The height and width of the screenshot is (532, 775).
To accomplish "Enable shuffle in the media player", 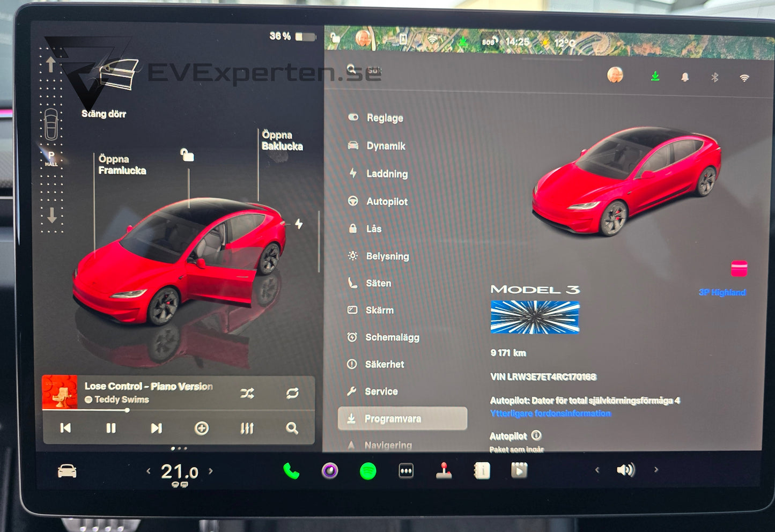I will 247,393.
